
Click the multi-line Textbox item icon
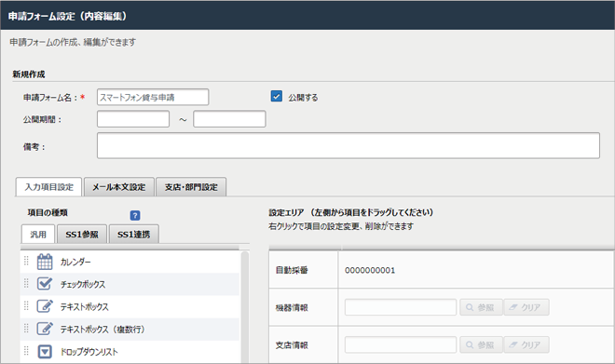pyautogui.click(x=45, y=329)
